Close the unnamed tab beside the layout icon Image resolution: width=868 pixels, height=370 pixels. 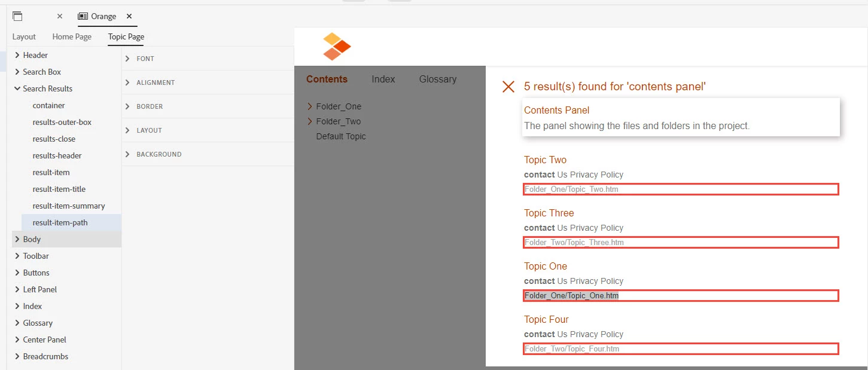[60, 17]
